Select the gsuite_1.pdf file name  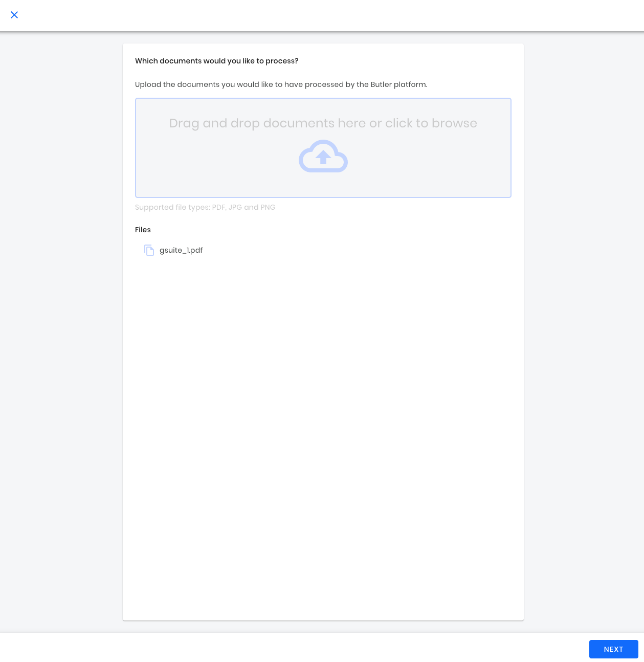pos(181,250)
